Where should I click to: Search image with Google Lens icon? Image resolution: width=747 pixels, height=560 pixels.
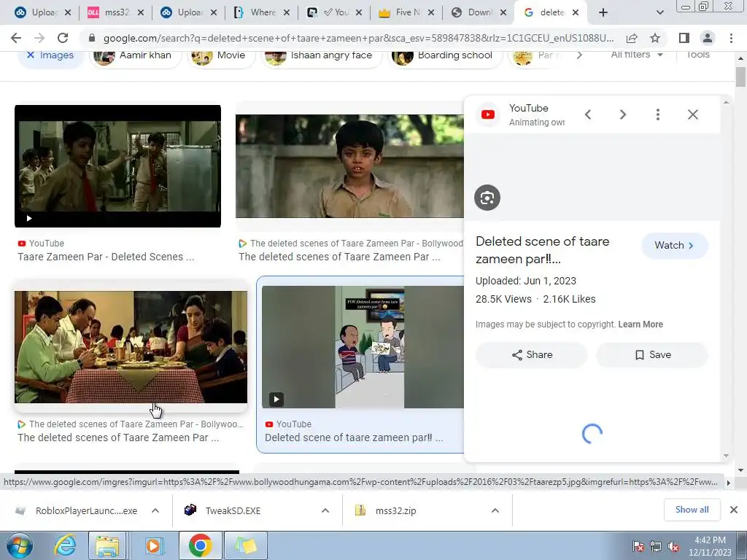[x=487, y=198]
